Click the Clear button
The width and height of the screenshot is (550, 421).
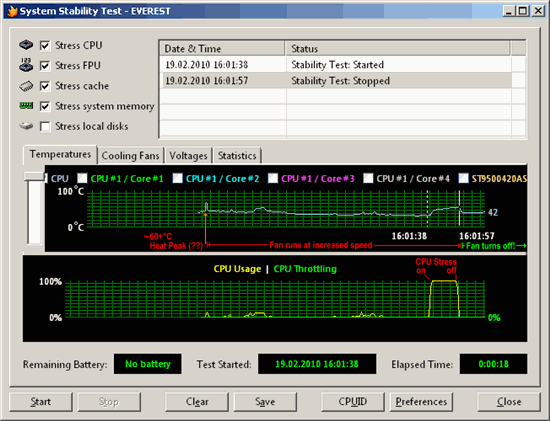pyautogui.click(x=197, y=402)
